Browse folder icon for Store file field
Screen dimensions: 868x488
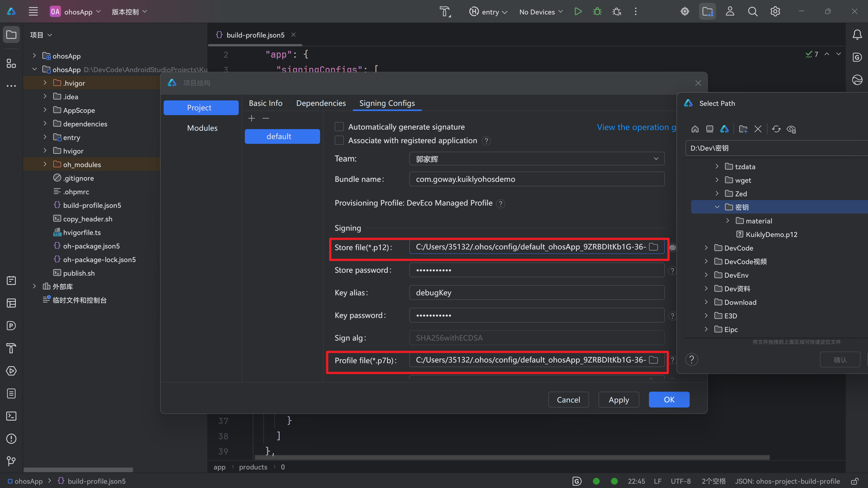pos(653,247)
